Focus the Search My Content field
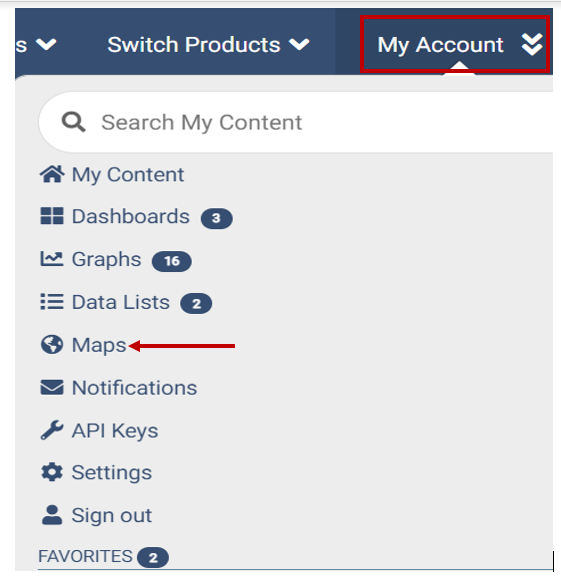 (x=296, y=122)
